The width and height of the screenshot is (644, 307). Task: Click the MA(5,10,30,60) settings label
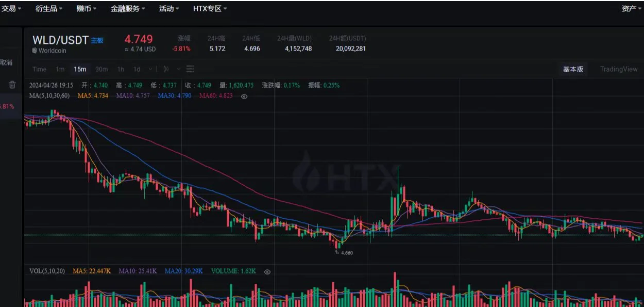coord(50,96)
